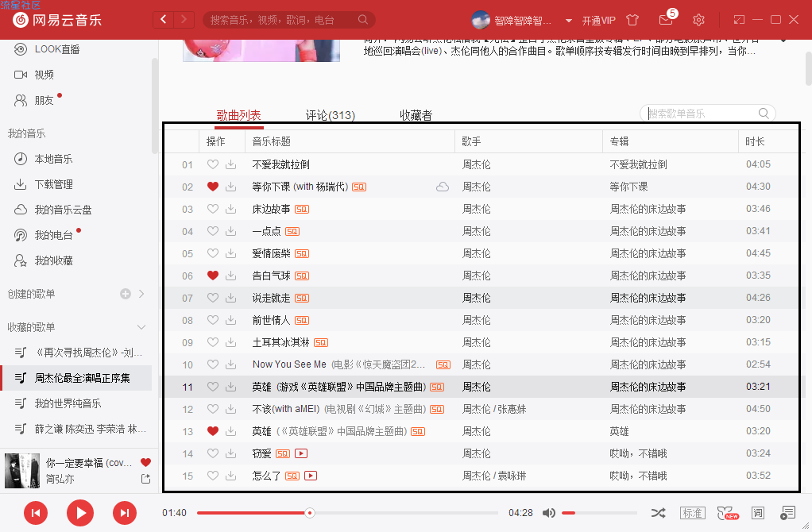
Task: Open the listen-together heart icon
Action: point(727,513)
